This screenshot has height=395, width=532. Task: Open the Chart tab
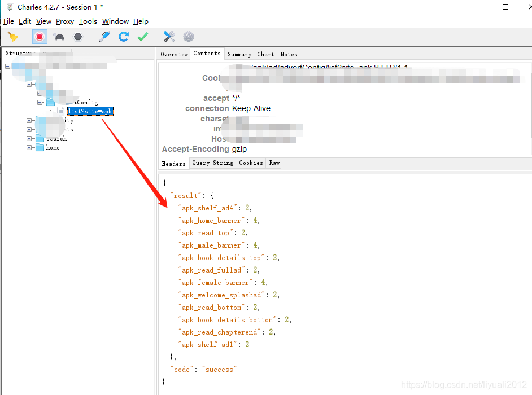[265, 54]
